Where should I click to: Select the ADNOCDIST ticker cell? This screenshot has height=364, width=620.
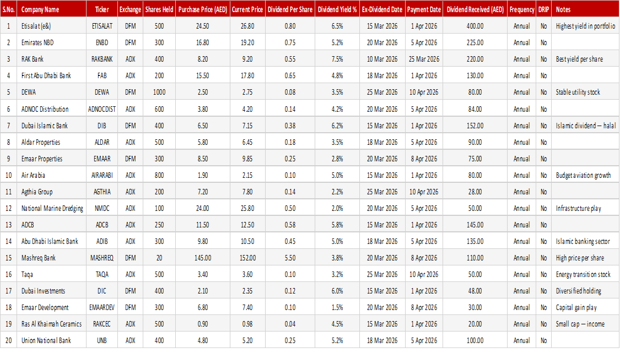[x=101, y=109]
